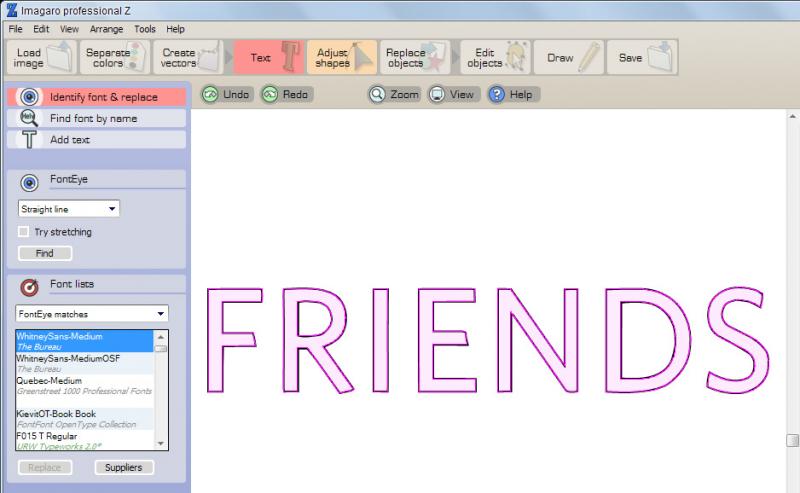
Task: Open the View menu in the menu bar
Action: pyautogui.click(x=69, y=29)
